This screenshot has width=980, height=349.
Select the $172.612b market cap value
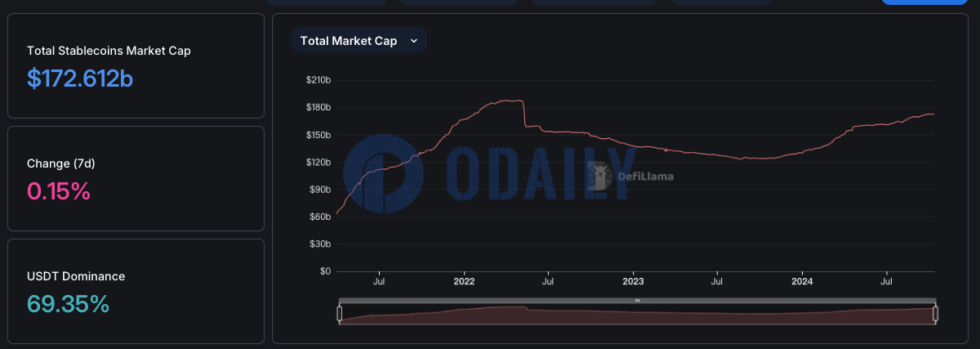[80, 78]
